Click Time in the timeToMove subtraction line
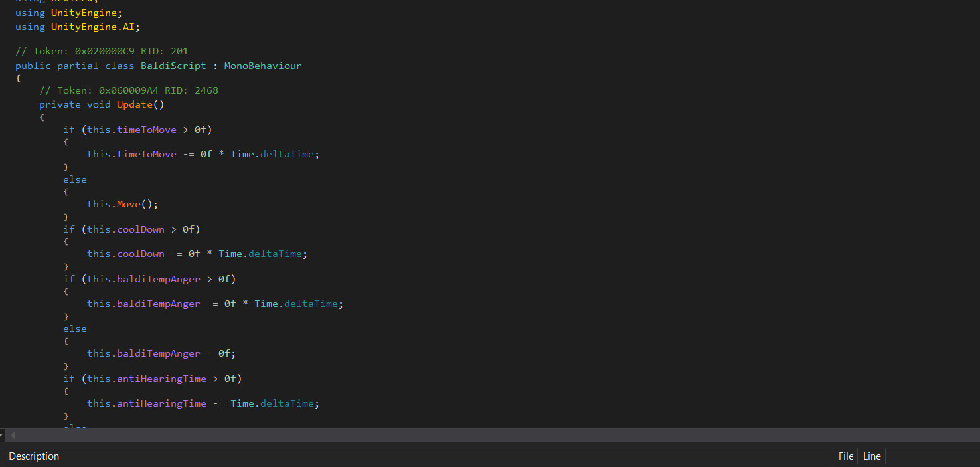This screenshot has width=980, height=467. tap(242, 154)
